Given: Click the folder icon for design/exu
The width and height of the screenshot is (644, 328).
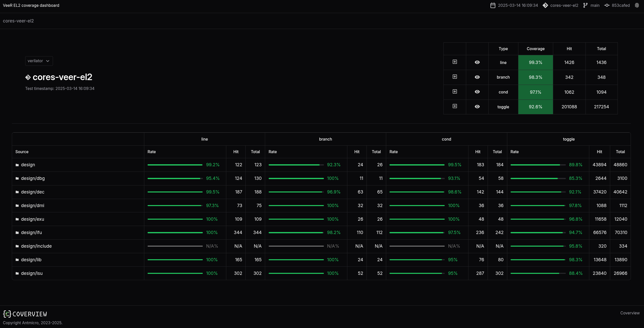Looking at the screenshot, I should (17, 219).
